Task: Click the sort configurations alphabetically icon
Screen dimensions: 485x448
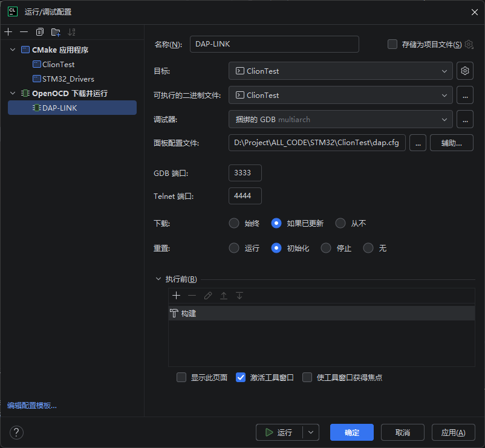Action: pos(72,31)
